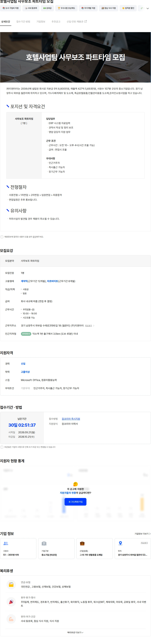Click the 로그인/회원가입 button
Viewport: 151px width, 644px height.
(76, 501)
